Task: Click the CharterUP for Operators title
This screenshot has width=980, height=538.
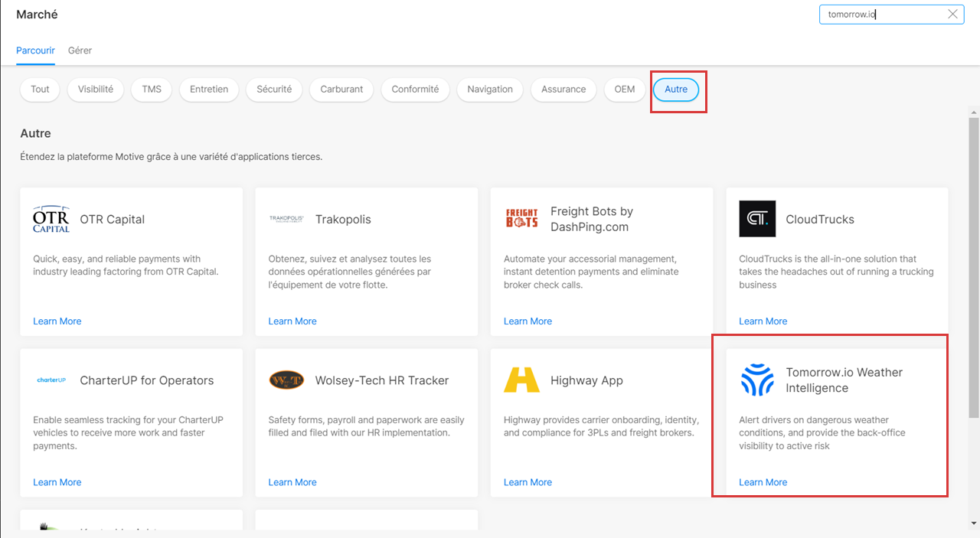Action: [x=147, y=380]
